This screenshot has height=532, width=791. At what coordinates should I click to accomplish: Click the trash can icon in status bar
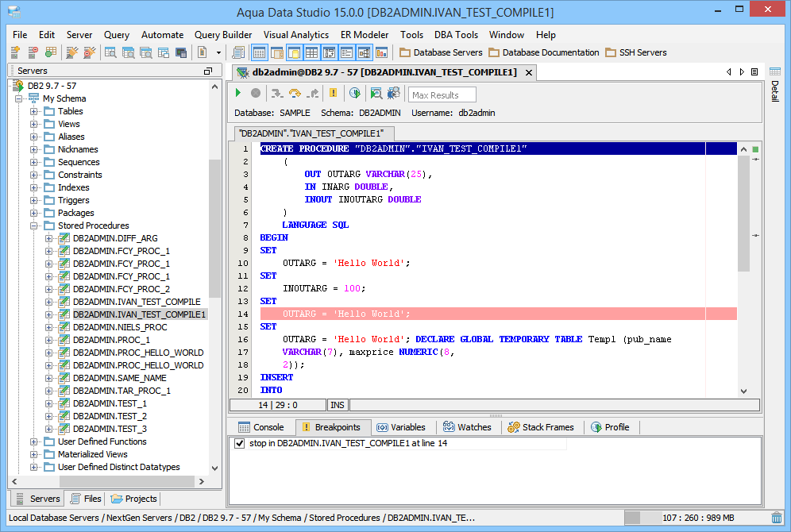coord(776,518)
